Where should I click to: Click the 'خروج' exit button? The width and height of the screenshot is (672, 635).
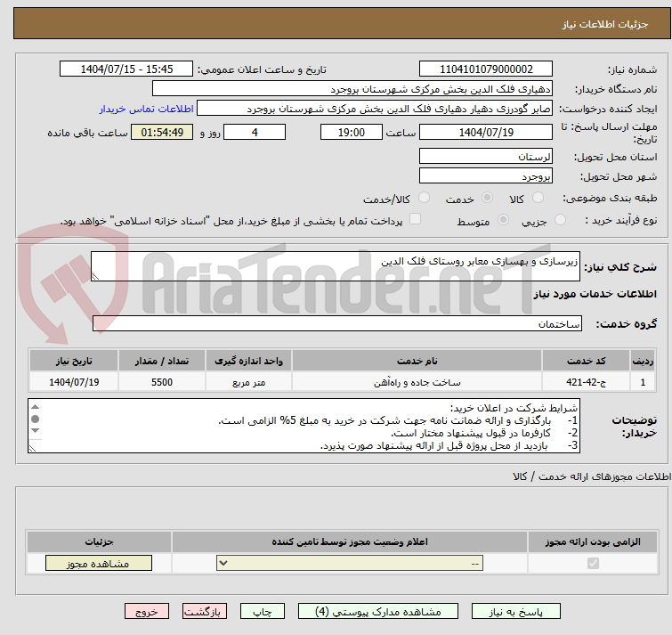click(x=147, y=612)
